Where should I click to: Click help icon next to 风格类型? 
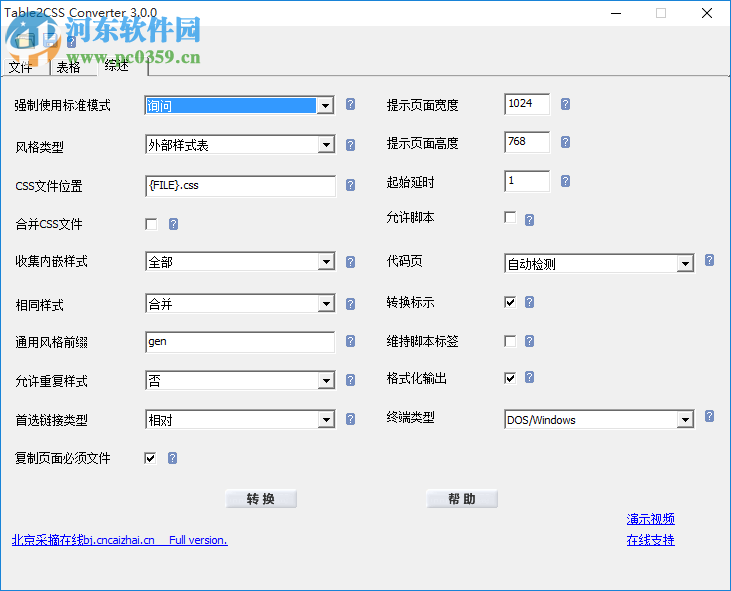tap(351, 145)
